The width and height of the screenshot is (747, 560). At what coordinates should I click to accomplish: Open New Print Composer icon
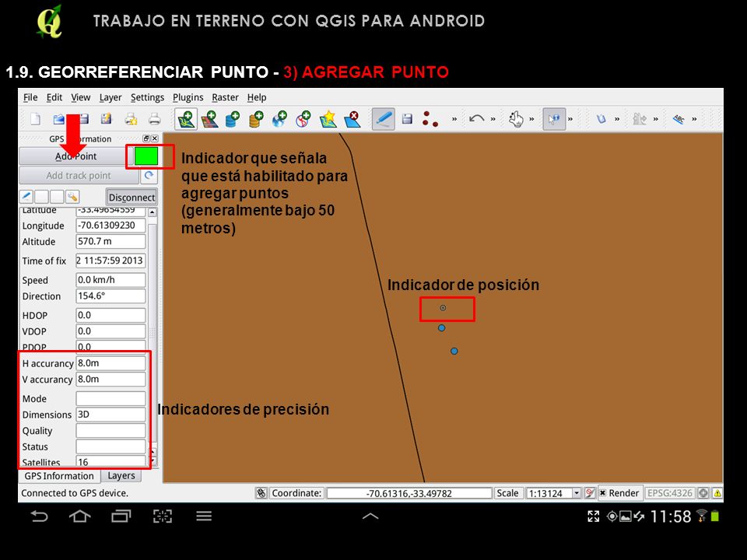coord(131,118)
